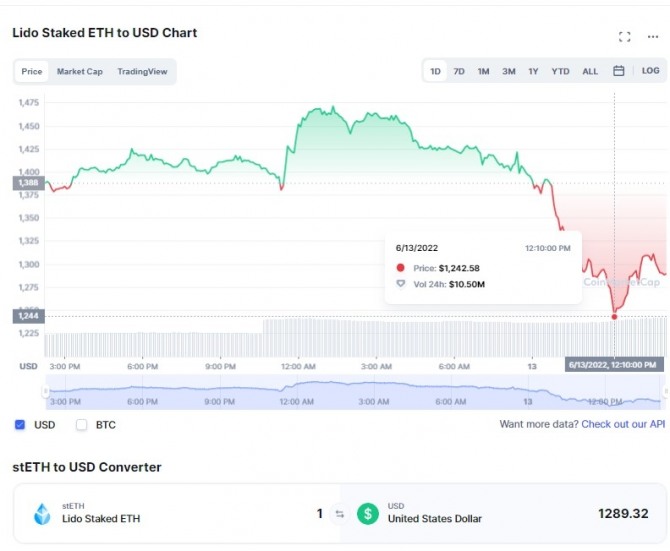This screenshot has width=670, height=551.
Task: Select the Price tab
Action: [32, 72]
